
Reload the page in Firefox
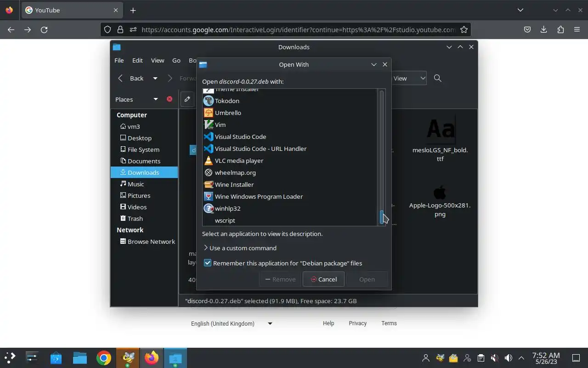pyautogui.click(x=44, y=29)
